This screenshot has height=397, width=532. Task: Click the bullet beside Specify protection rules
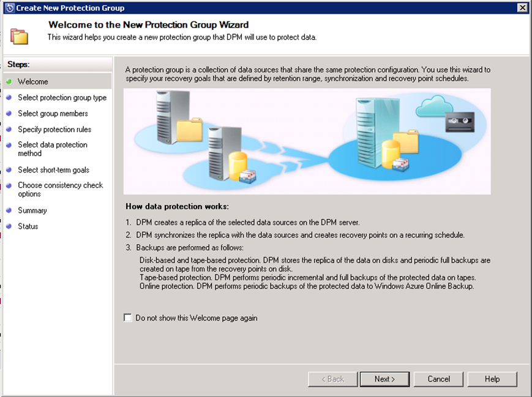[9, 129]
